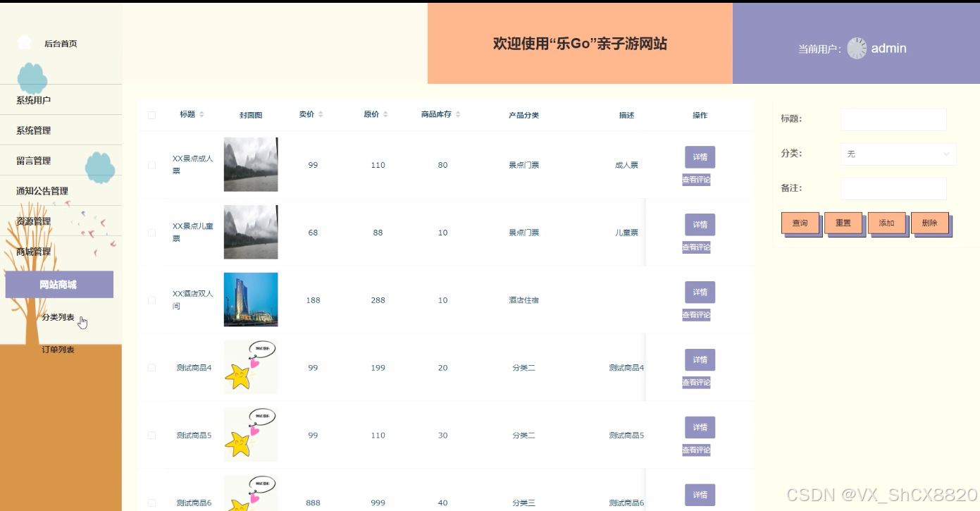Expand the 系统用户 sidebar menu
The height and width of the screenshot is (511, 980).
coord(61,100)
